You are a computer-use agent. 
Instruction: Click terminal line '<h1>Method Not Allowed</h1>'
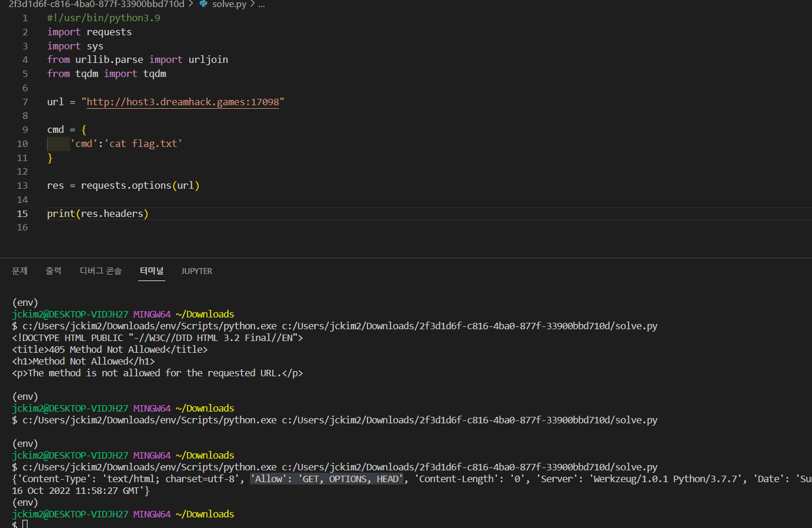(x=83, y=362)
